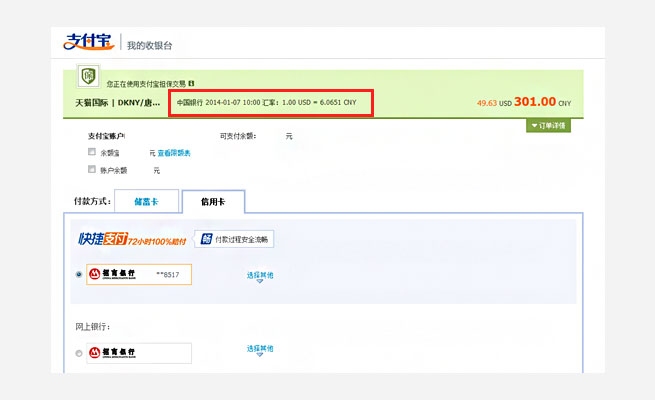
Task: Click the 可支付余额 label
Action: (238, 136)
